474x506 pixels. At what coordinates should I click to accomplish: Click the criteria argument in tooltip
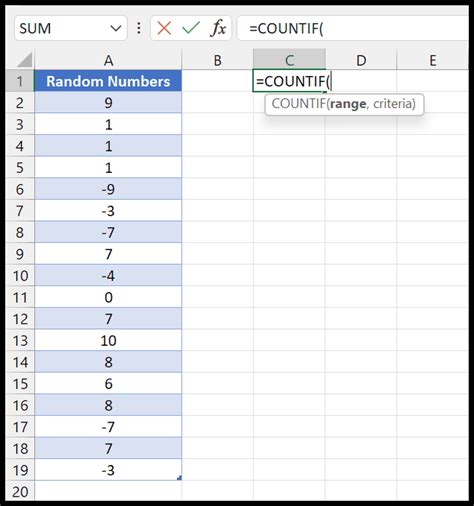click(x=393, y=104)
